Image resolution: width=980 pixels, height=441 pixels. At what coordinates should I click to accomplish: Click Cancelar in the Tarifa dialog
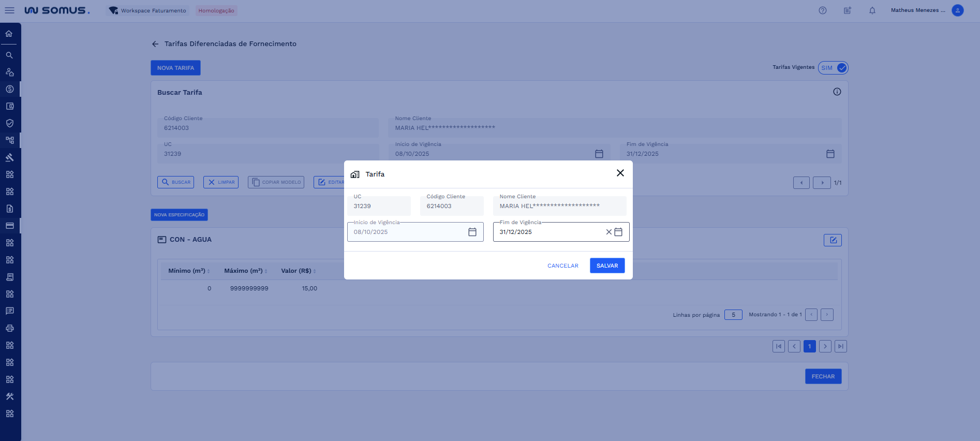pyautogui.click(x=562, y=266)
